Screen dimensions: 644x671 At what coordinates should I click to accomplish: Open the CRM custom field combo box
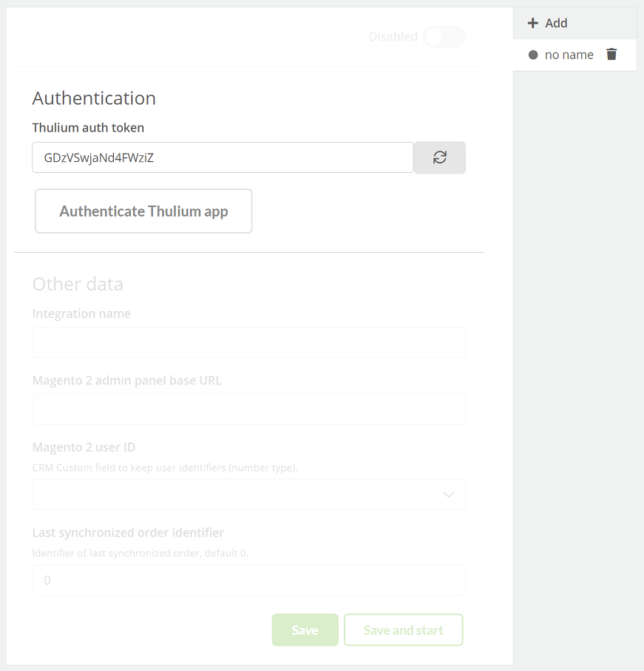pos(248,494)
